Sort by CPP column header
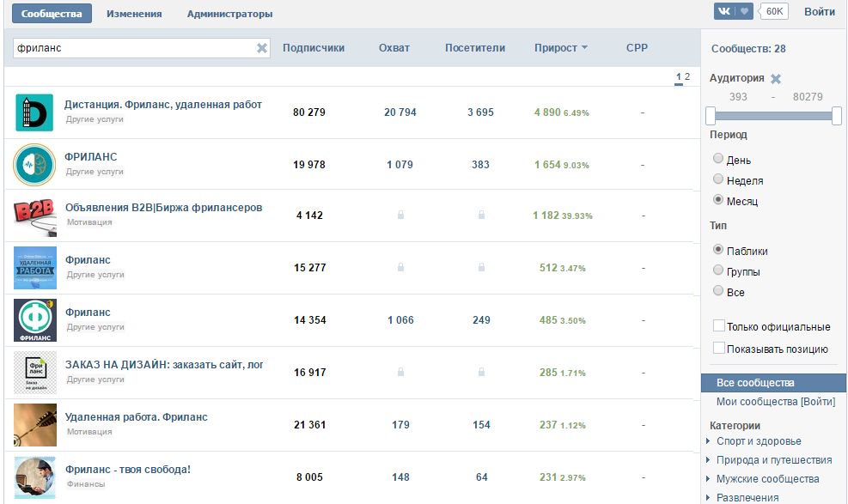The width and height of the screenshot is (848, 504). [x=638, y=48]
